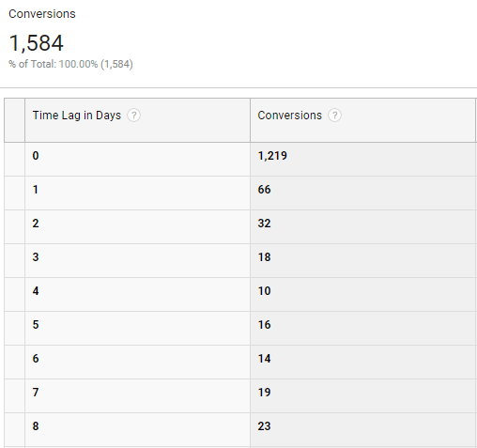Select the row with time lag 5
The width and height of the screenshot is (477, 448).
pyautogui.click(x=240, y=328)
